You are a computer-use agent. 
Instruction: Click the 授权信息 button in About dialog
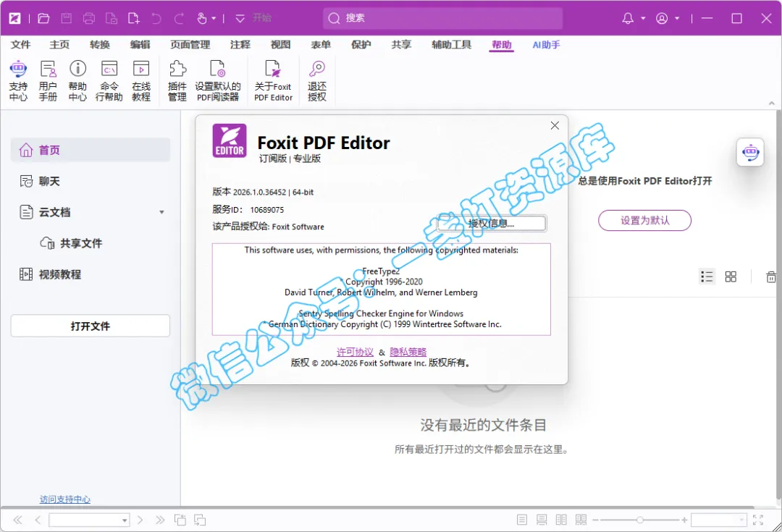click(x=491, y=224)
